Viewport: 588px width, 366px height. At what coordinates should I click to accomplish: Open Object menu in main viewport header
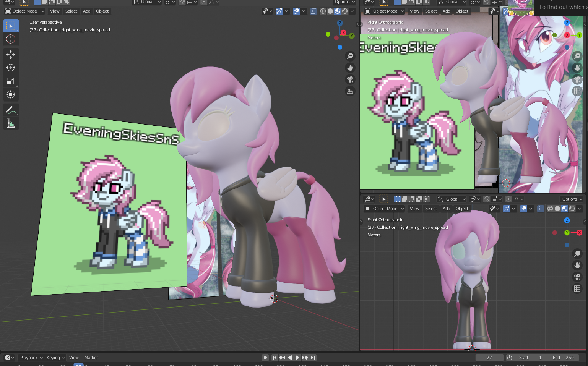(x=102, y=11)
